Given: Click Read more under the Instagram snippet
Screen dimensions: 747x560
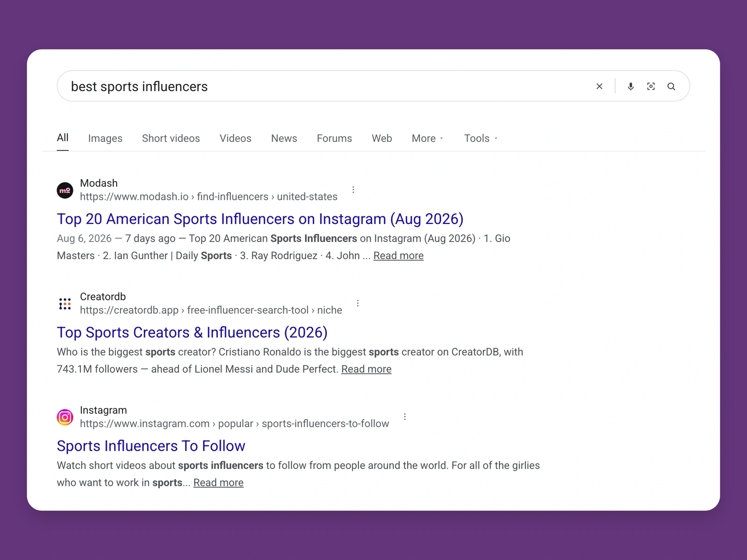Looking at the screenshot, I should 218,483.
